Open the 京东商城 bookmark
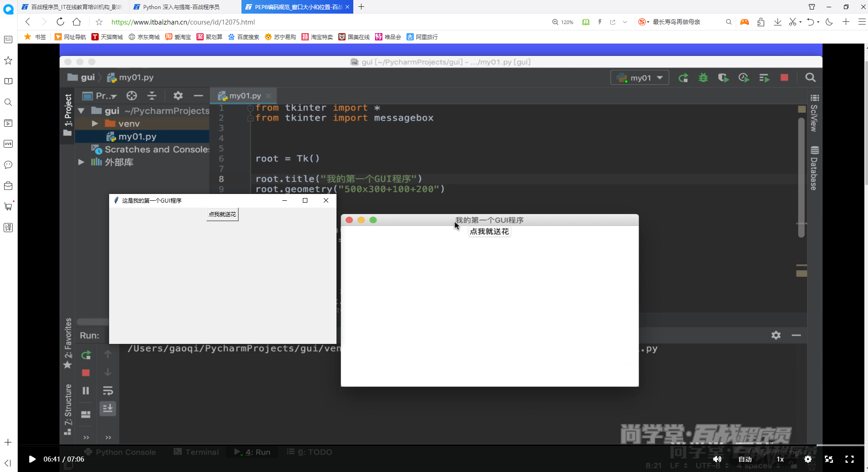The height and width of the screenshot is (472, 868). (144, 37)
